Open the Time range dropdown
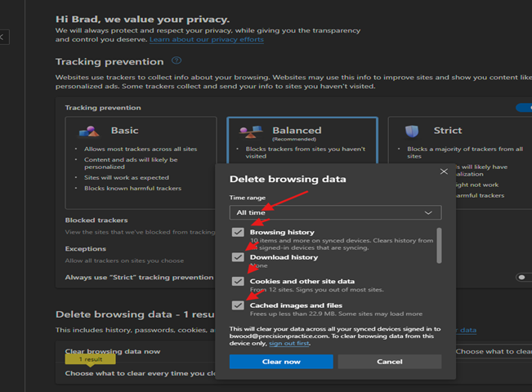This screenshot has height=392, width=532. click(x=335, y=212)
